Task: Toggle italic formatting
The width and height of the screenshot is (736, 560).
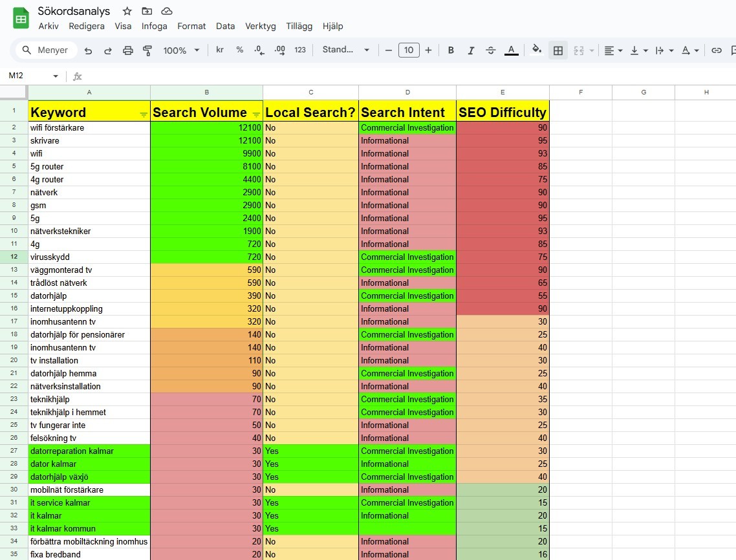Action: pos(471,50)
